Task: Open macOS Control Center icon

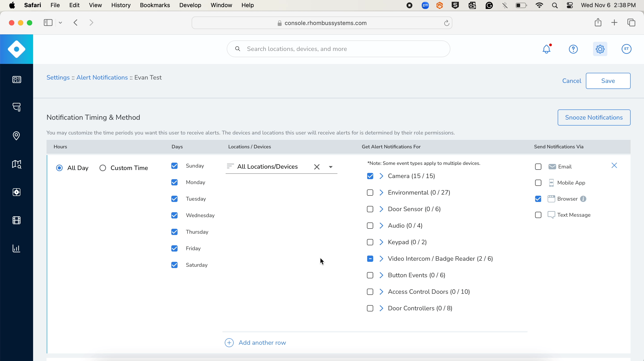Action: pos(570,5)
